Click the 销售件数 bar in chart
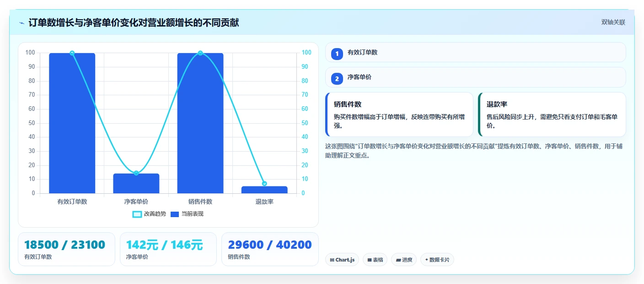The image size is (644, 284). tap(200, 123)
